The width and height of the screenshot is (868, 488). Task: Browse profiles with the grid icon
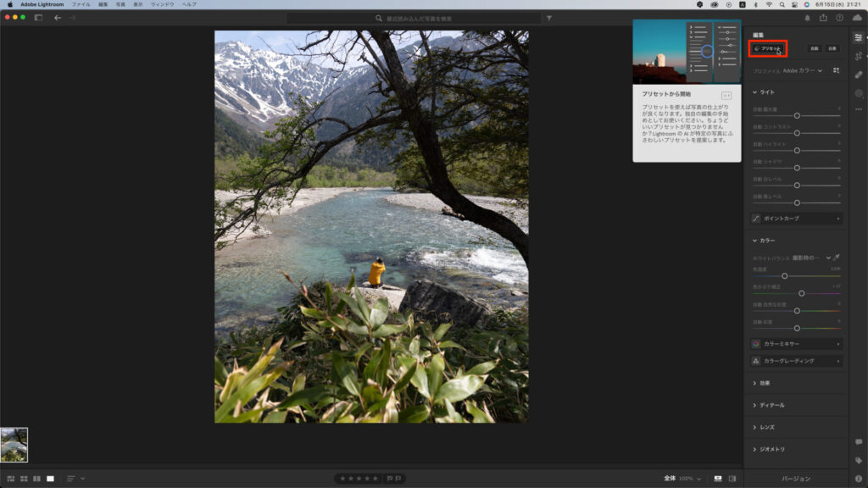[x=836, y=70]
